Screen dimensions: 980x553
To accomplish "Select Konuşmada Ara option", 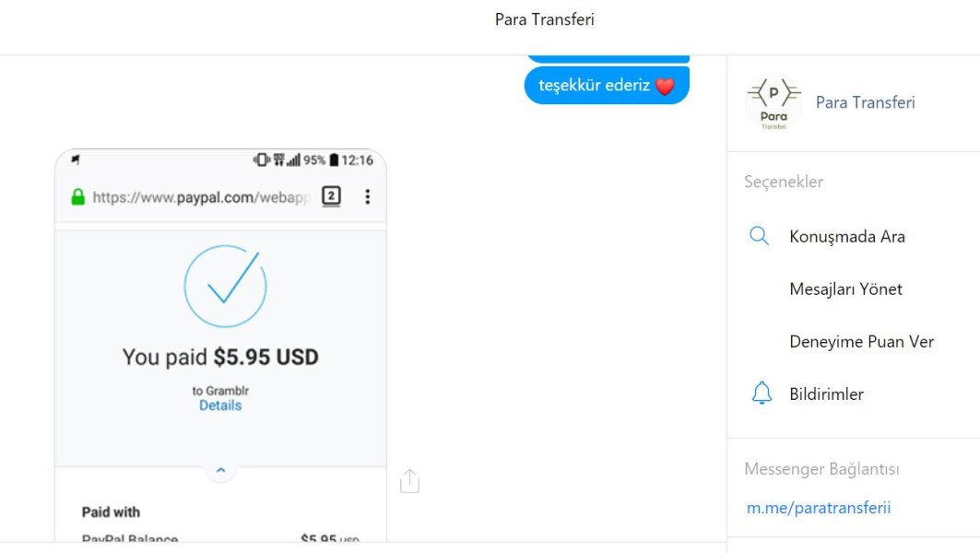I will pos(846,236).
